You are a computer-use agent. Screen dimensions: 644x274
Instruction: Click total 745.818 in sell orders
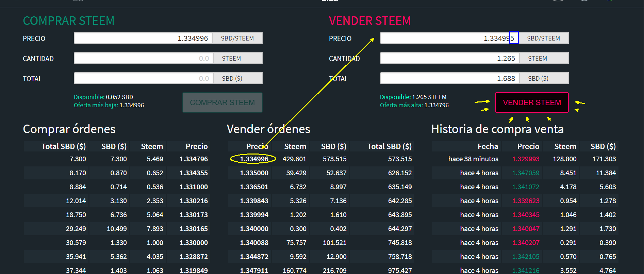tap(400, 243)
